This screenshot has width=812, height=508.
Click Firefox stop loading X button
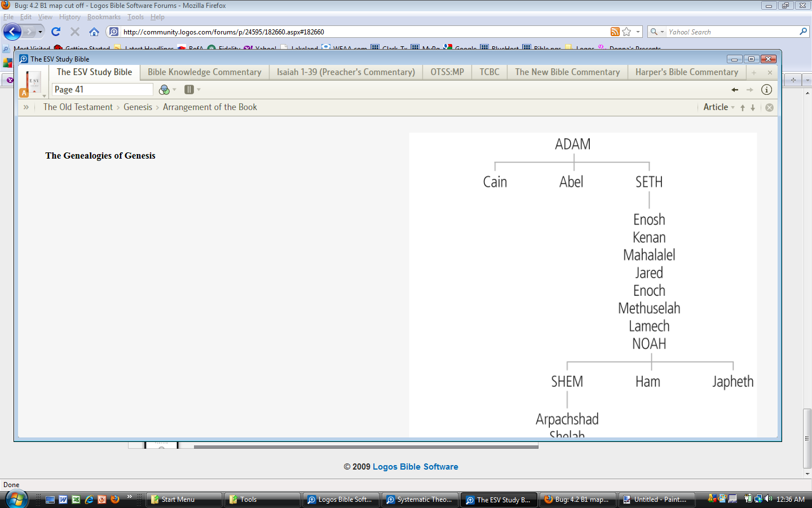pyautogui.click(x=74, y=32)
